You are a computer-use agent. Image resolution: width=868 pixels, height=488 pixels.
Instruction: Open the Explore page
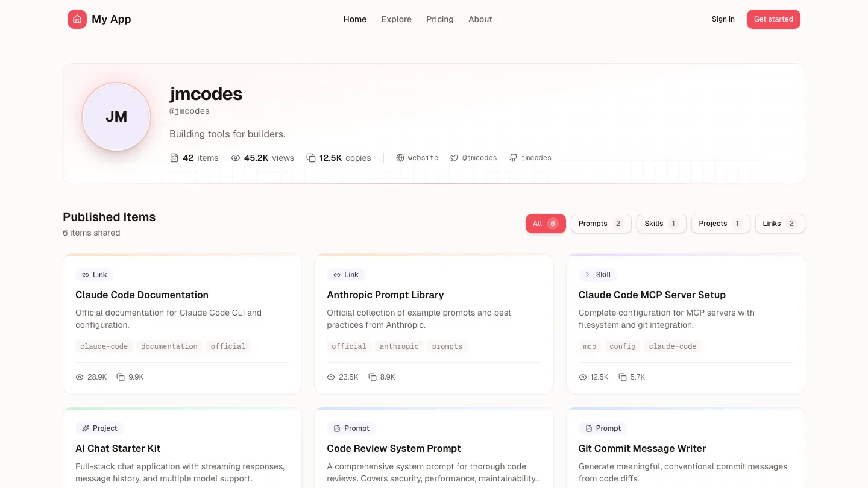pos(397,19)
